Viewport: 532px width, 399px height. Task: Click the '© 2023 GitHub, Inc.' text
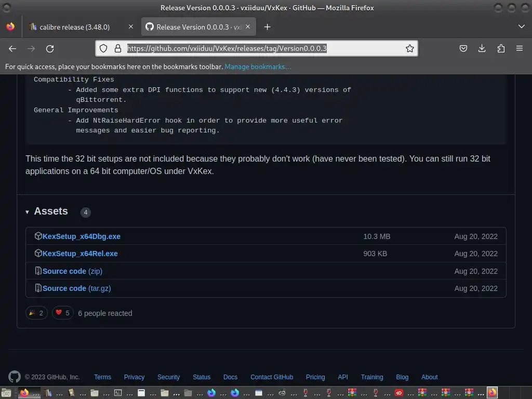pos(52,377)
